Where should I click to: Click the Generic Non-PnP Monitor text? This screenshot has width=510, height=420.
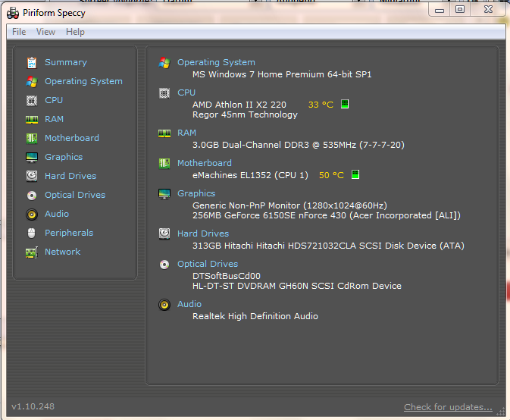pos(289,205)
